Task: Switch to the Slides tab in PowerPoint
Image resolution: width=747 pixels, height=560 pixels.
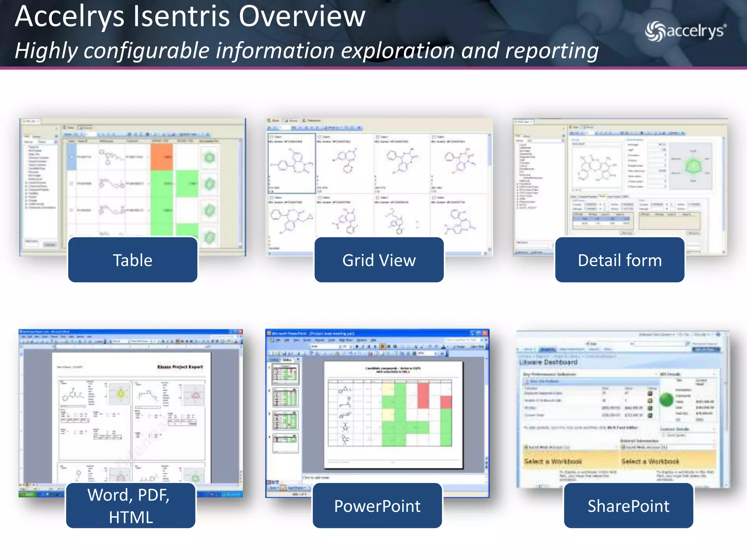Action: [287, 360]
